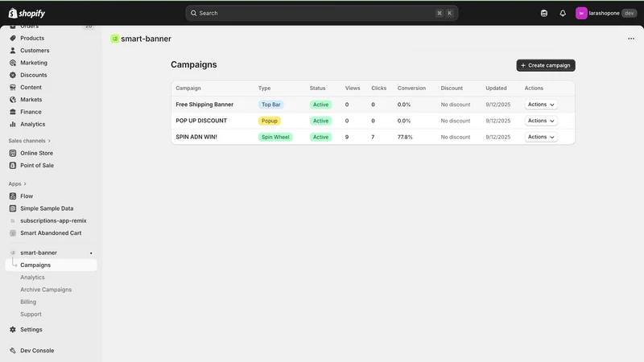Click the Flow app icon
This screenshot has height=362, width=644.
[13, 196]
